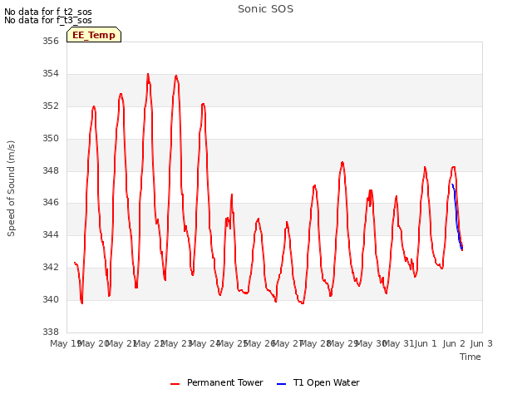This screenshot has width=532, height=399.
Task: Click the Jun 2 x-axis label
Action: tap(454, 343)
